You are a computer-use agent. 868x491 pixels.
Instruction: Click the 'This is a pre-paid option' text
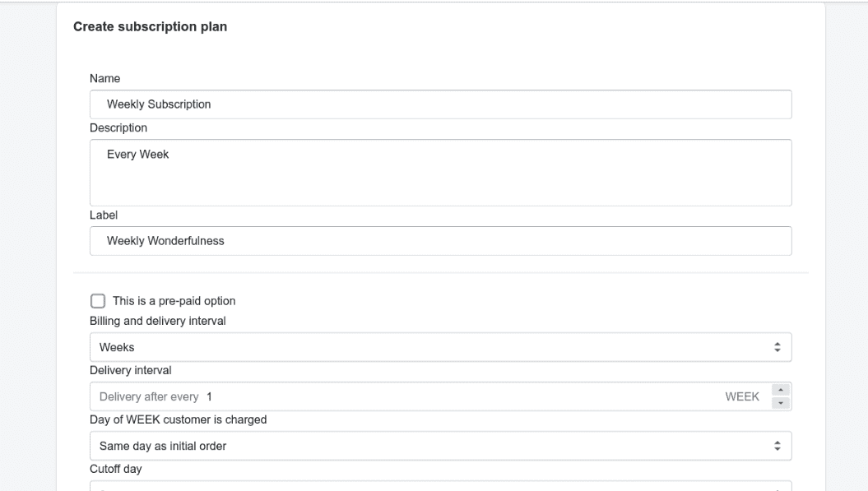(174, 301)
